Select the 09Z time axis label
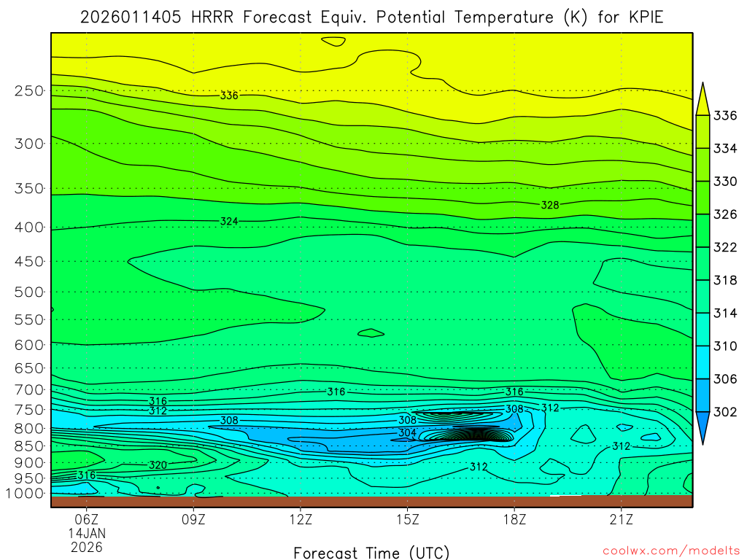The width and height of the screenshot is (747, 560). tap(193, 519)
